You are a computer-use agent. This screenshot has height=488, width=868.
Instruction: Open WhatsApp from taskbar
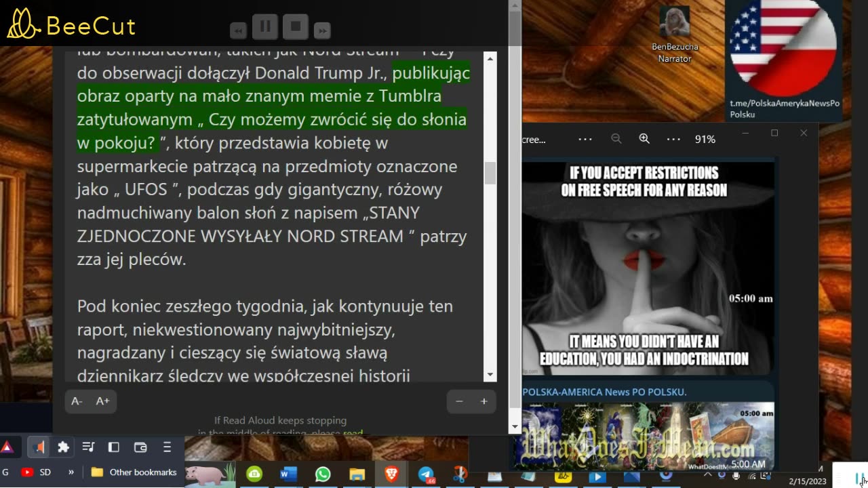(x=323, y=474)
